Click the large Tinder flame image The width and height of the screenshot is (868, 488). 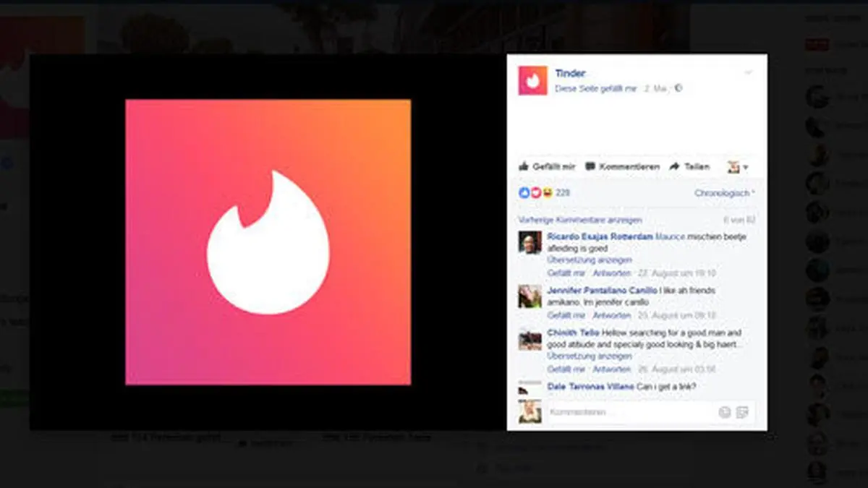(x=268, y=242)
